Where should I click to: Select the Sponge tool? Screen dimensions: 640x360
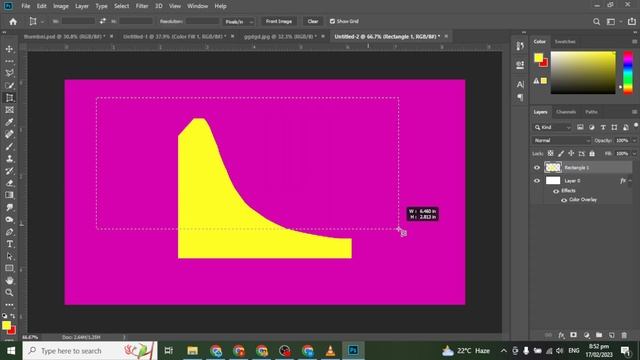pos(9,220)
